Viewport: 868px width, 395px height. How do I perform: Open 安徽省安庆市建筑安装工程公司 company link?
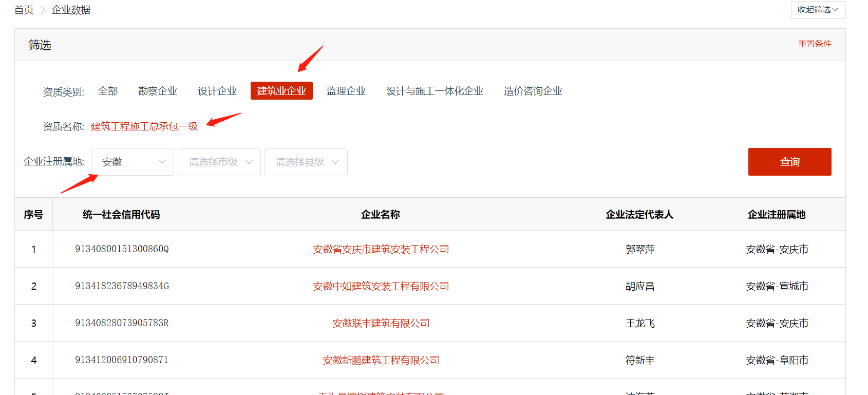point(381,250)
